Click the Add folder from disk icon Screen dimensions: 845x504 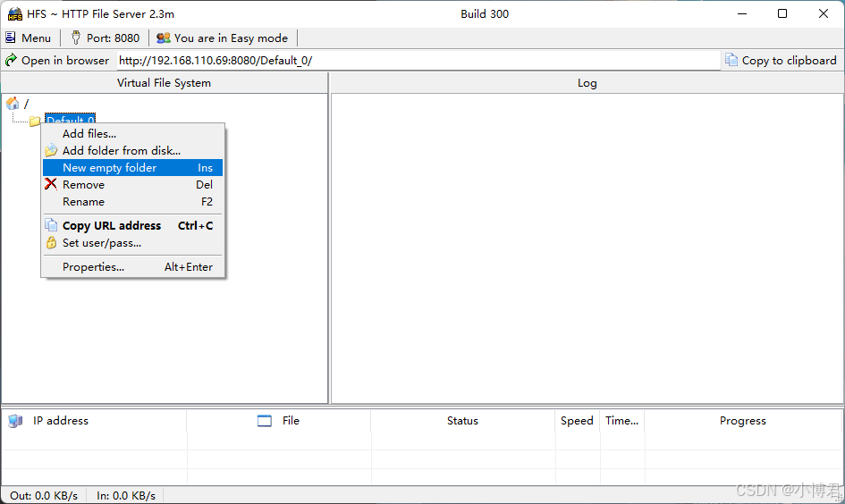pos(51,150)
